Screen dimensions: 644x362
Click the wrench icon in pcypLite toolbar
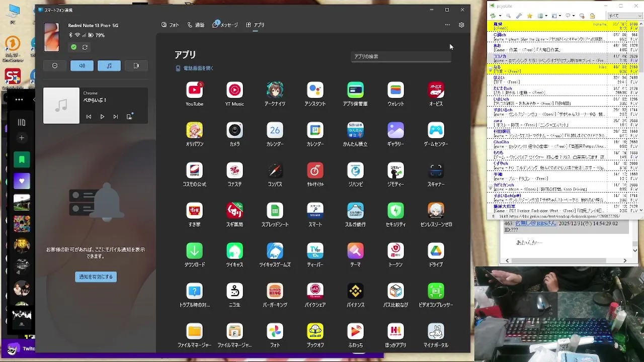pyautogui.click(x=519, y=16)
